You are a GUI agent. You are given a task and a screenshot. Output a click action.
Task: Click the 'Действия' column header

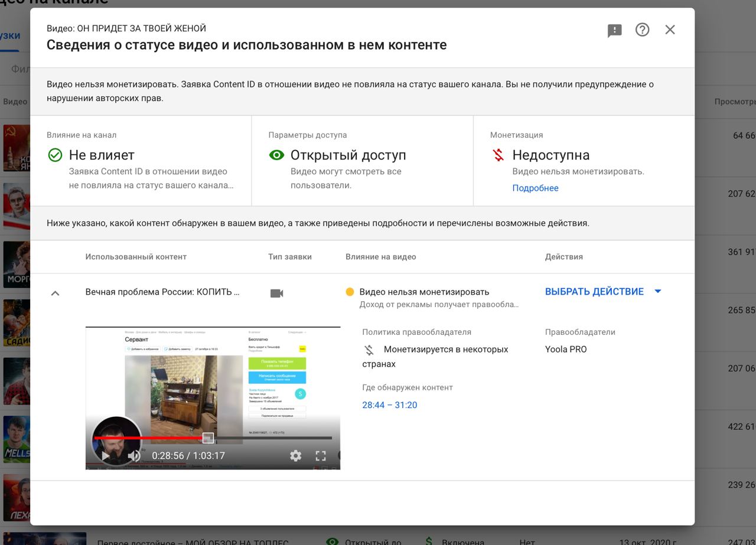tap(564, 257)
